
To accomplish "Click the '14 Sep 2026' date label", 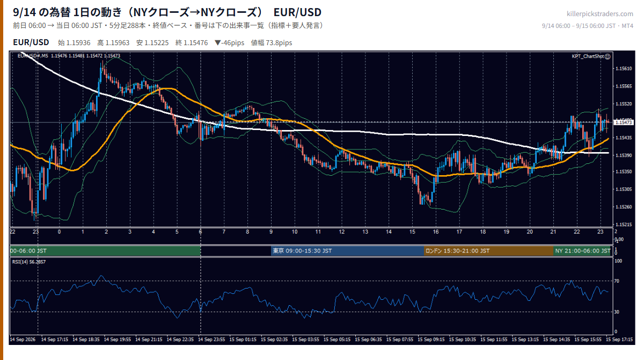I will [22, 340].
